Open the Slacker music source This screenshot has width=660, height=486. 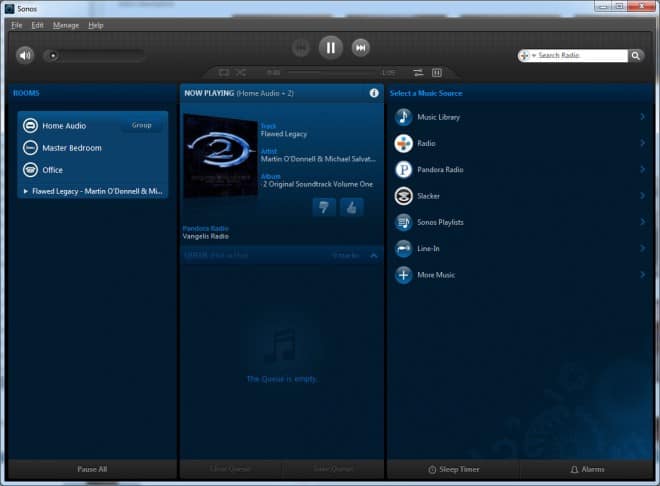pos(403,196)
